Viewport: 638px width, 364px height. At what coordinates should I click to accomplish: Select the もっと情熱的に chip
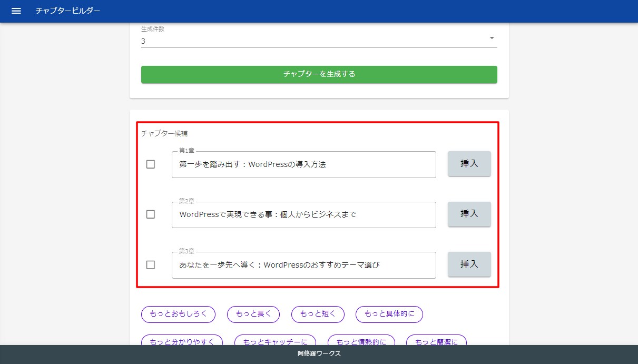coord(361,340)
